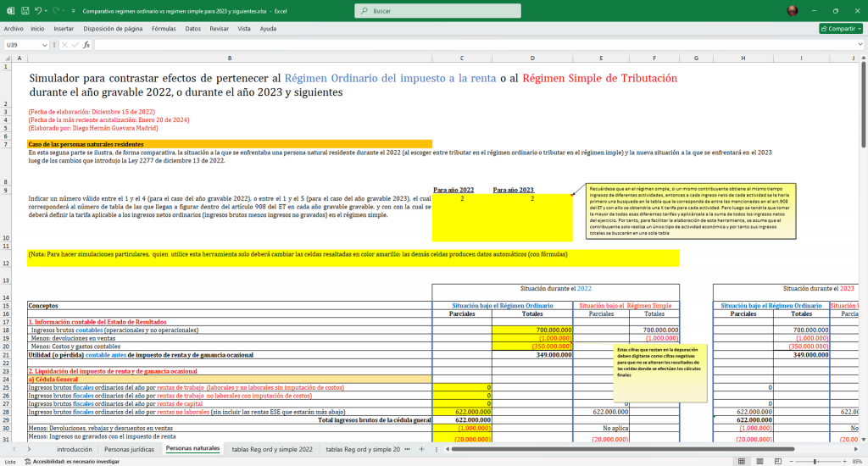Click the 'Conceptos' header cell
The image size is (868, 466).
[230, 306]
